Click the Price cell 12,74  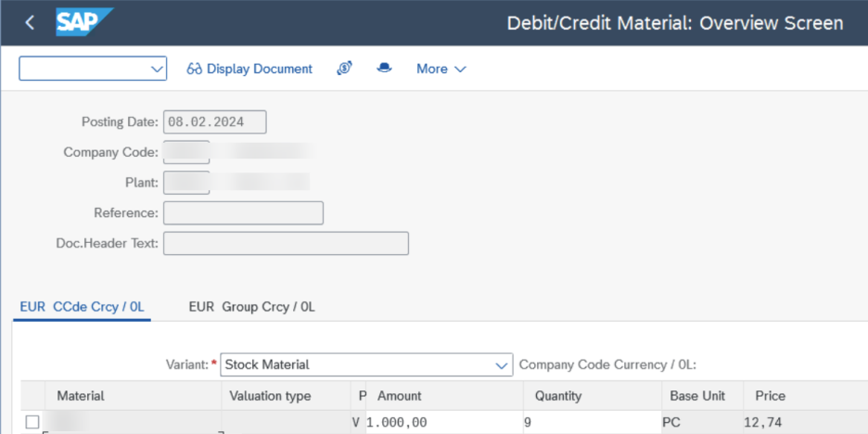pos(806,422)
